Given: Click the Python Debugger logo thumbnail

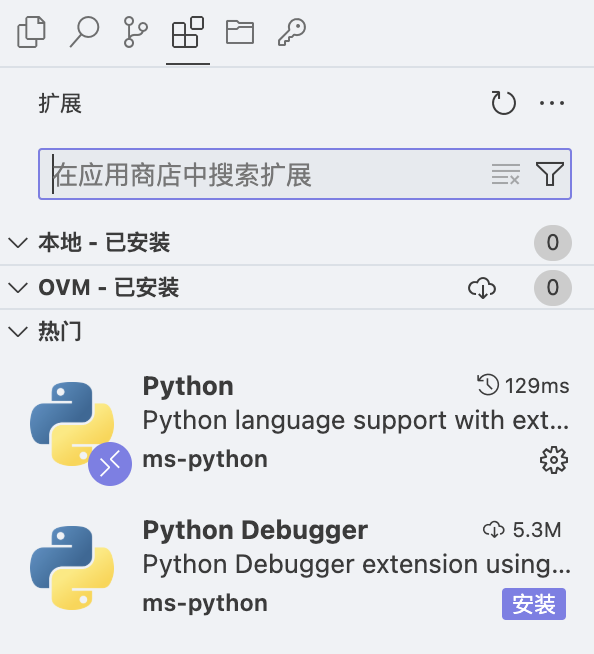Looking at the screenshot, I should click(72, 568).
